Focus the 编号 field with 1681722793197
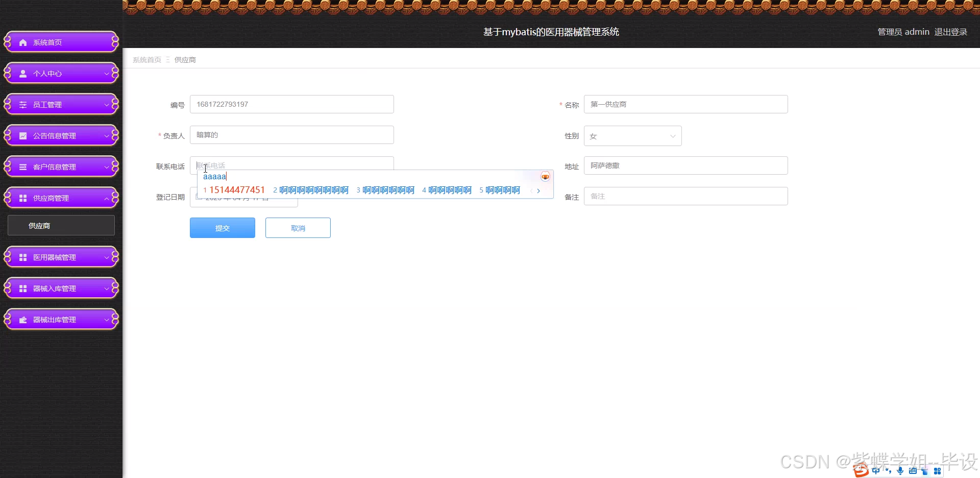This screenshot has width=980, height=478. tap(292, 104)
